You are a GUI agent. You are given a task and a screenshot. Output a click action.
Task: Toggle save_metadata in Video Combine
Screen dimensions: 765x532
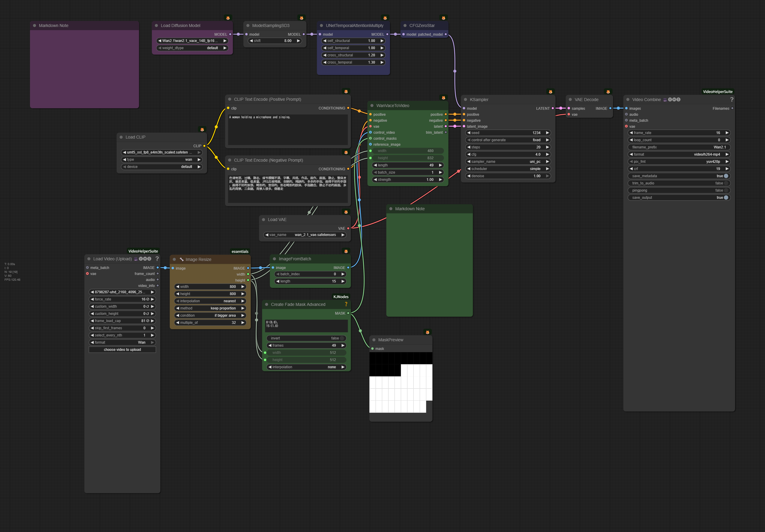point(726,176)
